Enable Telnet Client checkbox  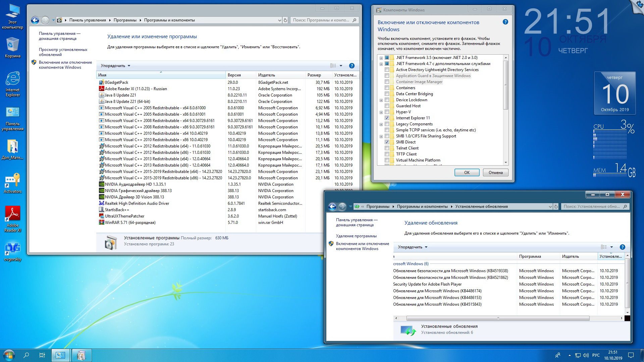point(387,148)
